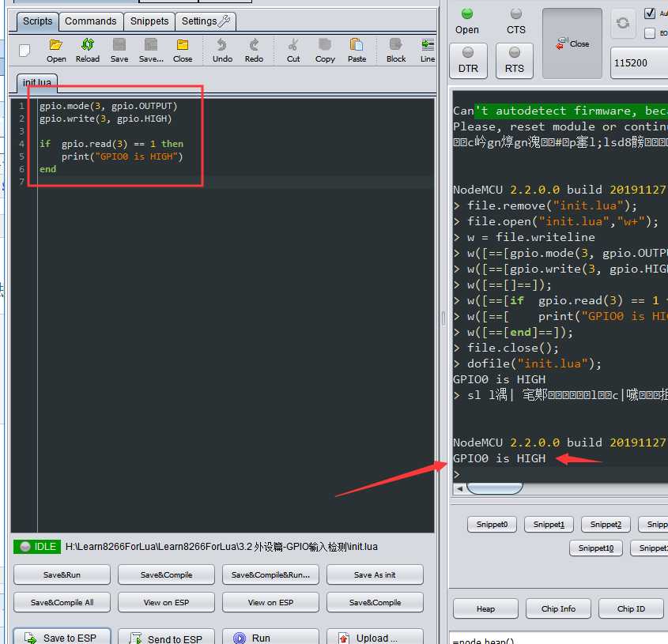Click the init.lua file path text
The width and height of the screenshot is (668, 644).
221,547
